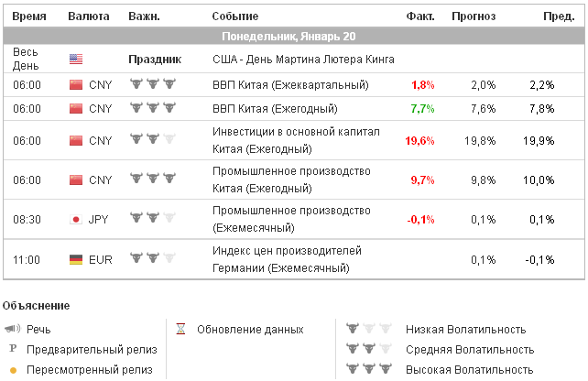Viewport: 588px width, 381px height.
Task: Click the Japan flag beside JPY
Action: point(76,219)
